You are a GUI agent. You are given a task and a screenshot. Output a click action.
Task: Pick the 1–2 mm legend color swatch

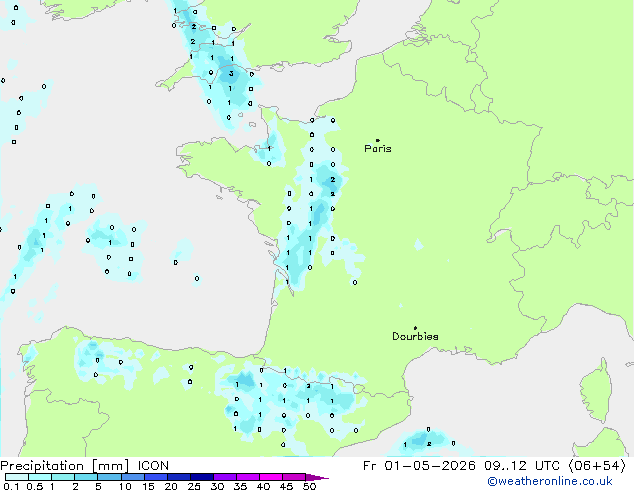click(x=63, y=477)
